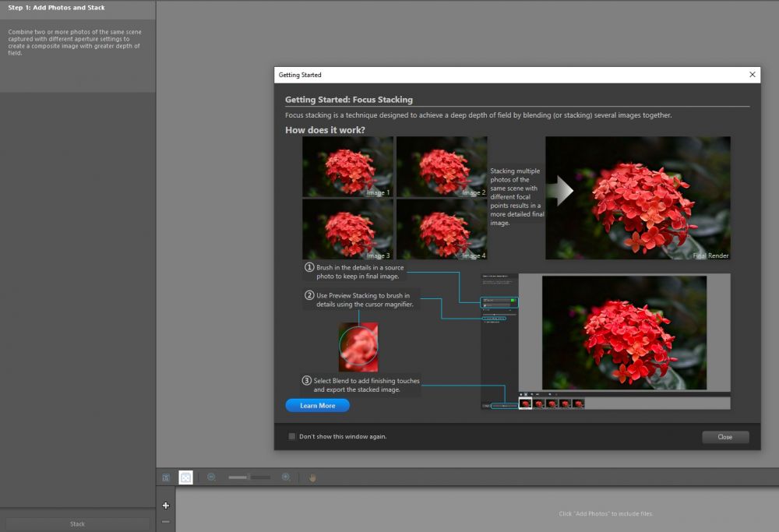Click the empty photo tray area
This screenshot has width=779, height=532.
pos(467,510)
